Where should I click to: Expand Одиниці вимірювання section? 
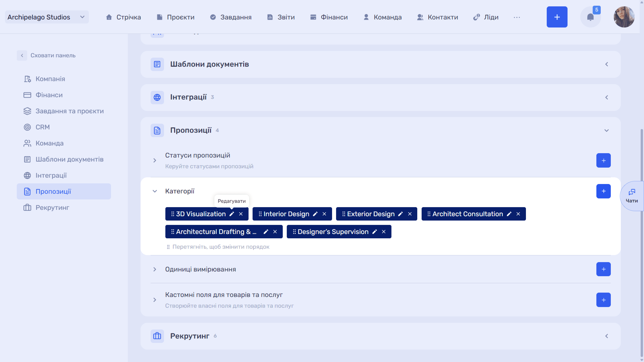pos(155,269)
